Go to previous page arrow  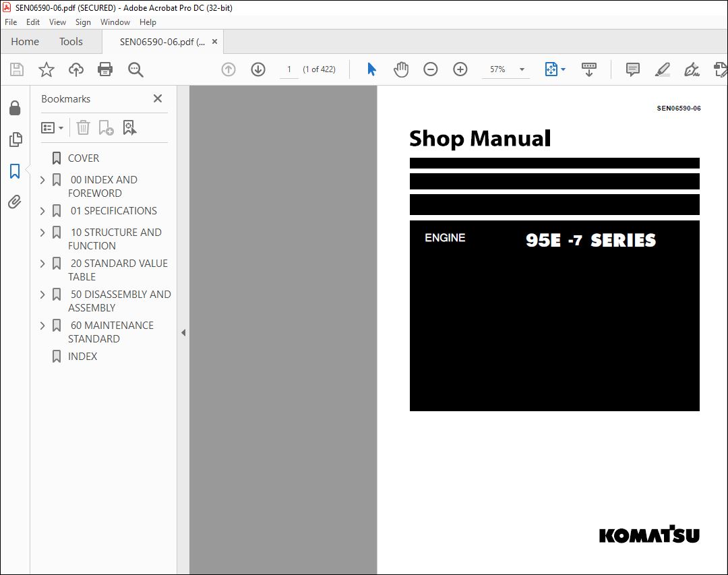click(x=229, y=69)
